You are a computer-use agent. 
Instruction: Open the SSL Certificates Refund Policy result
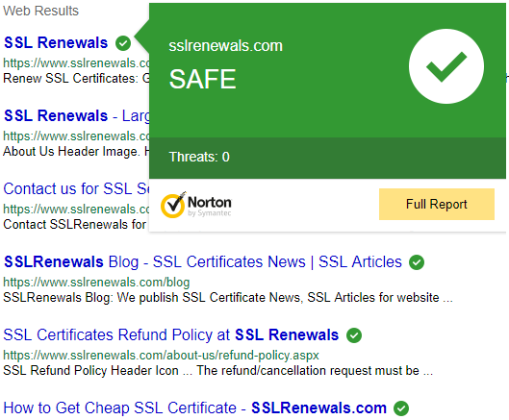(x=170, y=334)
